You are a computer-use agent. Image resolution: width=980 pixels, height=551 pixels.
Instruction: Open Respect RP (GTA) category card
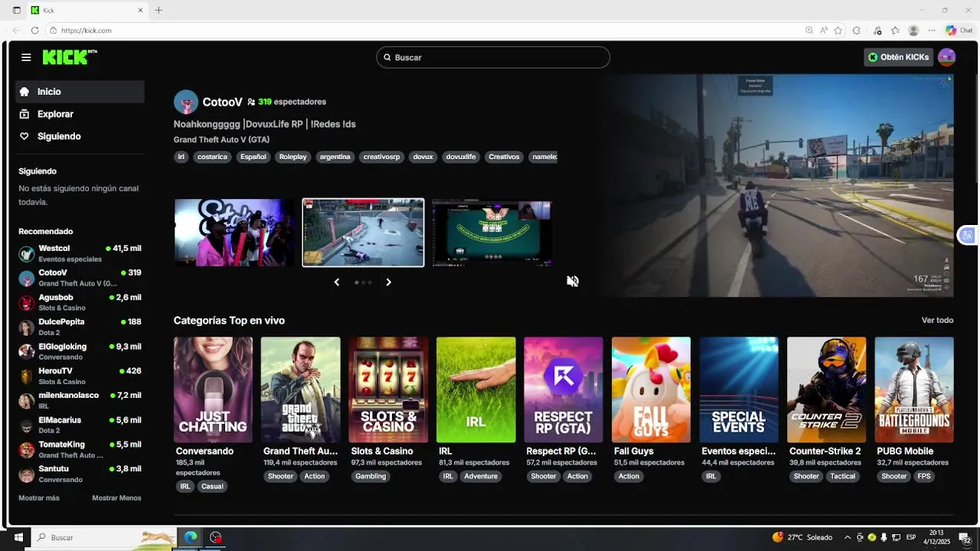click(563, 390)
